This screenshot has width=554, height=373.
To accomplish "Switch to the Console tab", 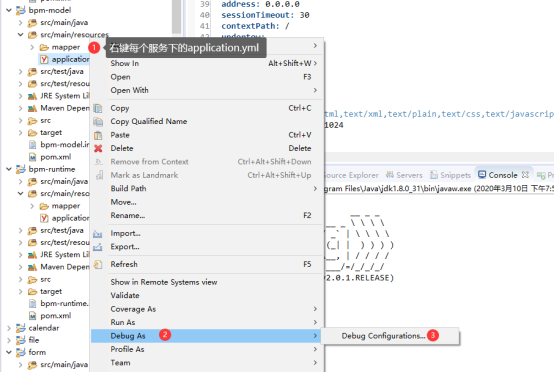I will [503, 175].
